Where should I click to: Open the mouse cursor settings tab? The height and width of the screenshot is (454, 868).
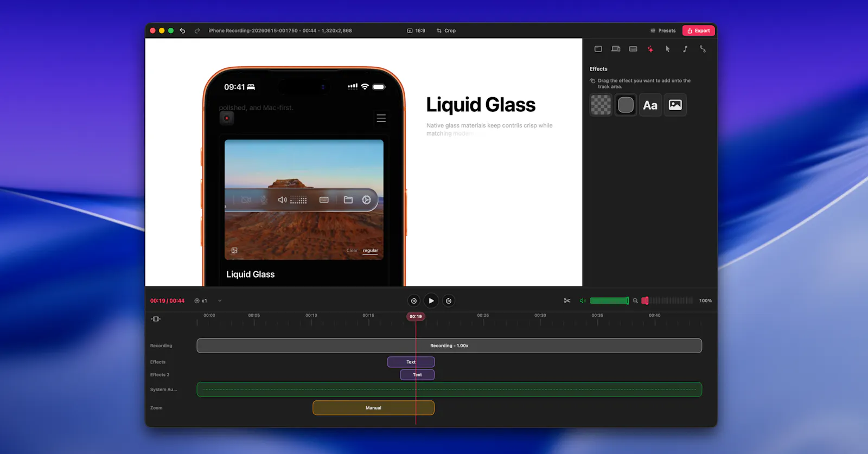coord(668,49)
